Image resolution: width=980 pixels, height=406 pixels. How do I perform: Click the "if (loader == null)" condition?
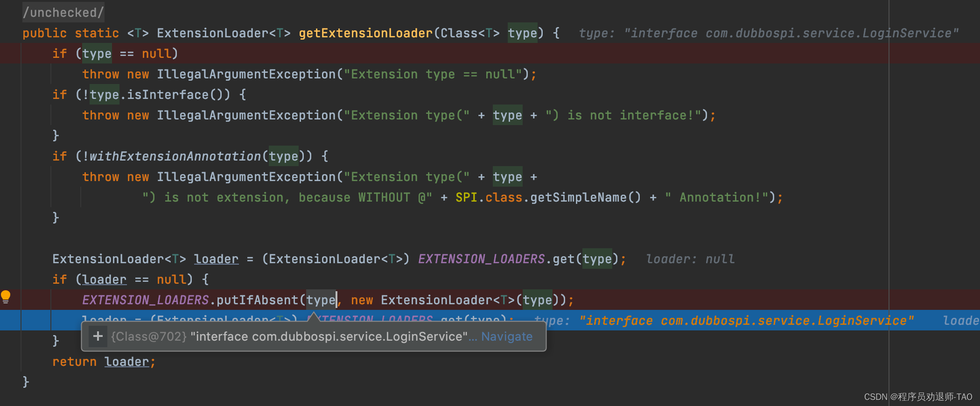click(x=130, y=280)
